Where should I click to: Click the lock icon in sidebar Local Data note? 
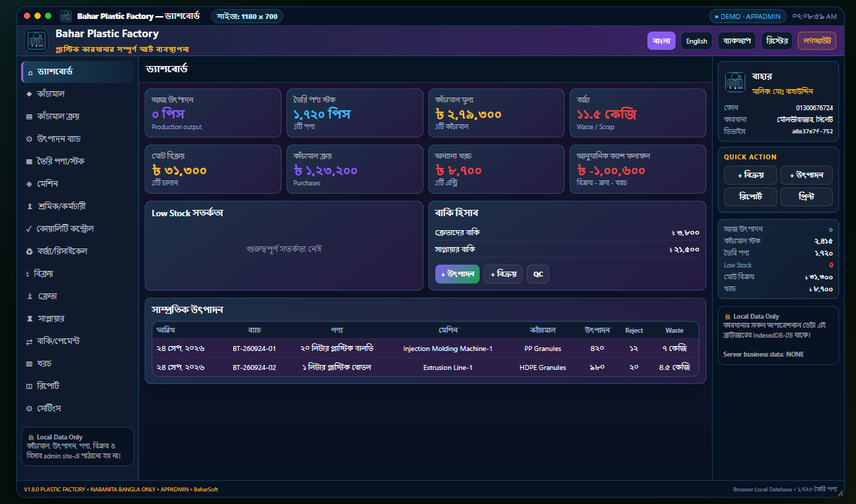tap(31, 437)
